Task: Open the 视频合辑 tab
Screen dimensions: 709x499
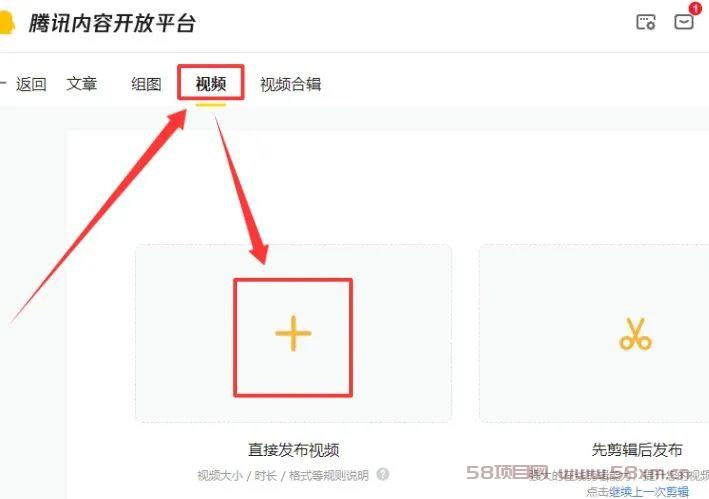Action: (290, 84)
